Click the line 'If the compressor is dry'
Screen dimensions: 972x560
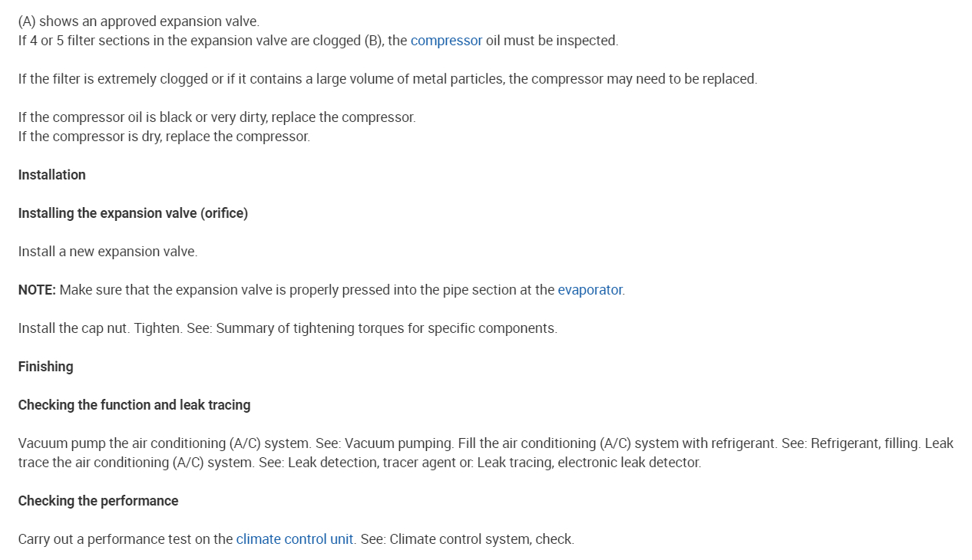[164, 137]
